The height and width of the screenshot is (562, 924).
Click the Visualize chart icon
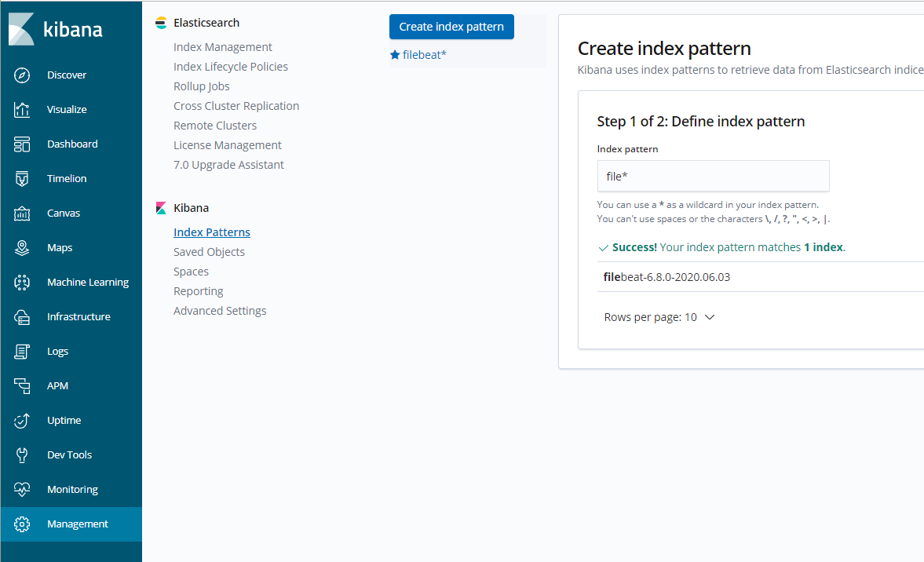coord(22,110)
